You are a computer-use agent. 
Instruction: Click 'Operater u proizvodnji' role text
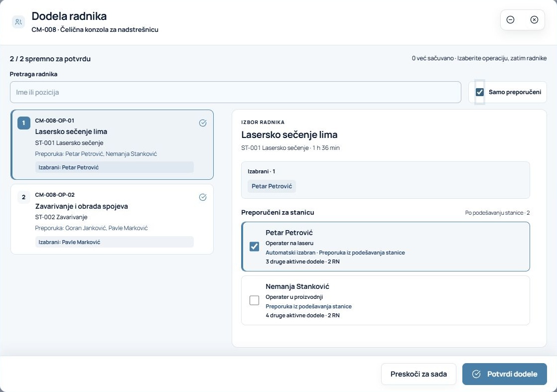point(294,297)
